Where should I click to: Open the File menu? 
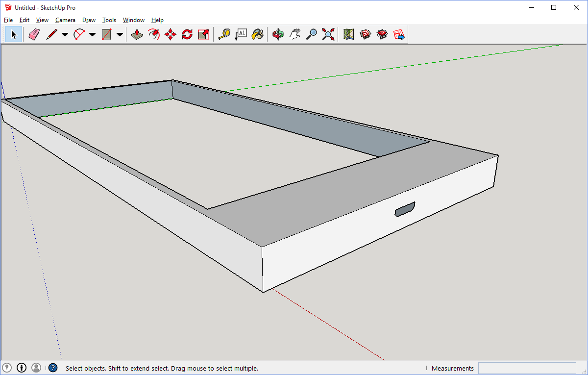[x=8, y=20]
